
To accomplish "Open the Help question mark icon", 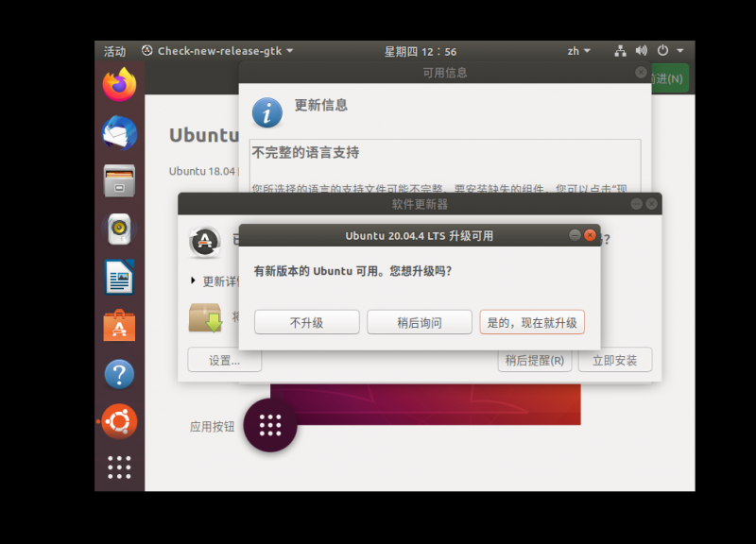I will point(119,374).
